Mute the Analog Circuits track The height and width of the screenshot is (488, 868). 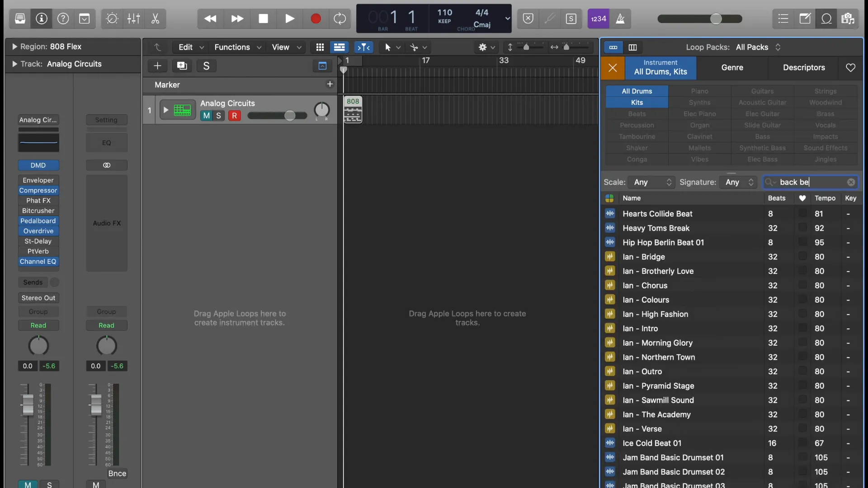[206, 116]
